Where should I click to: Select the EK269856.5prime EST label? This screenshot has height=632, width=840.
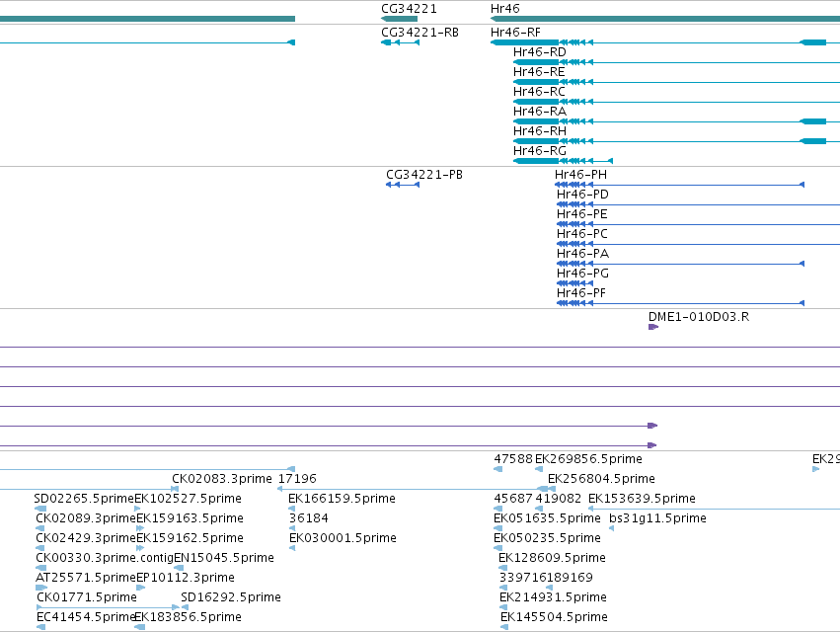click(588, 459)
